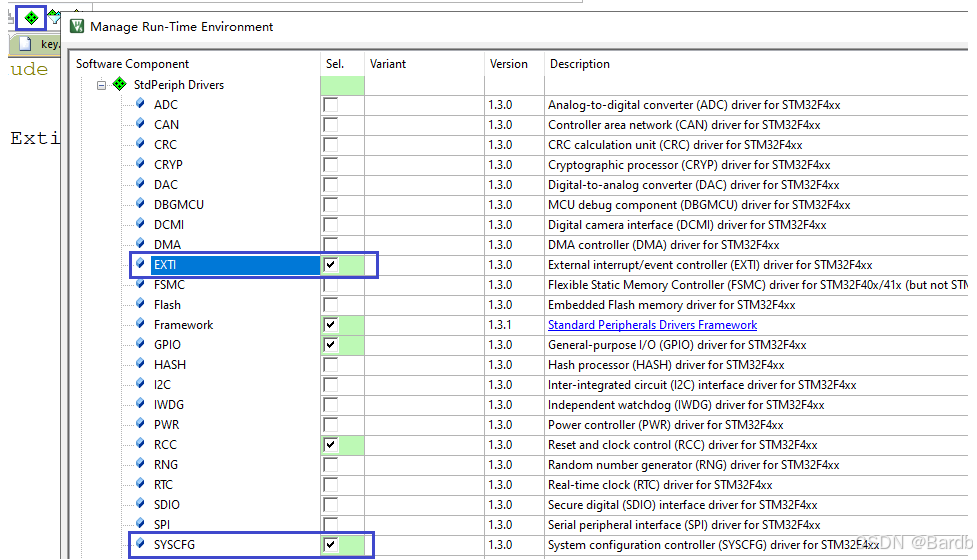Screen dimensions: 977x560
Task: Enable the SPI driver checkbox
Action: [x=331, y=524]
